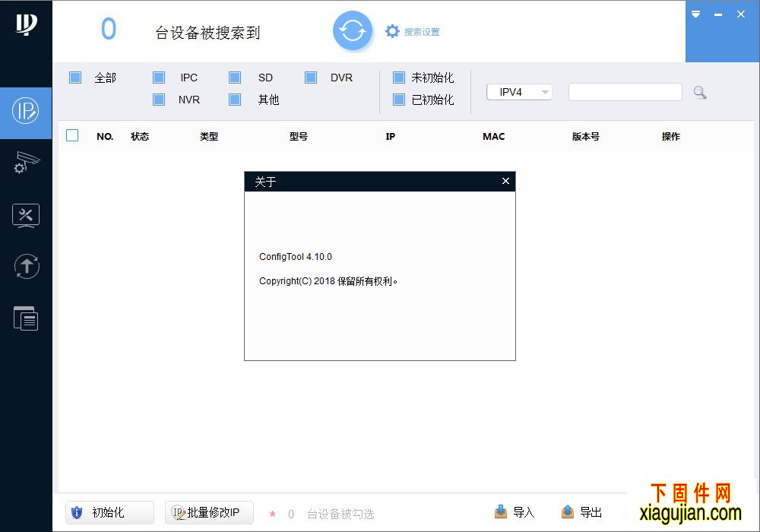Open the template list section in sidebar
Image resolution: width=760 pixels, height=532 pixels.
tap(26, 318)
